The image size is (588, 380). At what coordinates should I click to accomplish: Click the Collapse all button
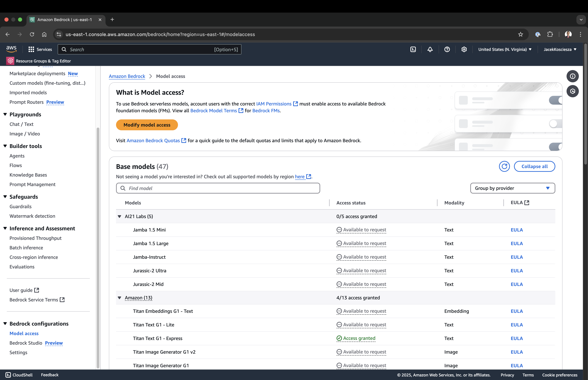[x=534, y=166]
